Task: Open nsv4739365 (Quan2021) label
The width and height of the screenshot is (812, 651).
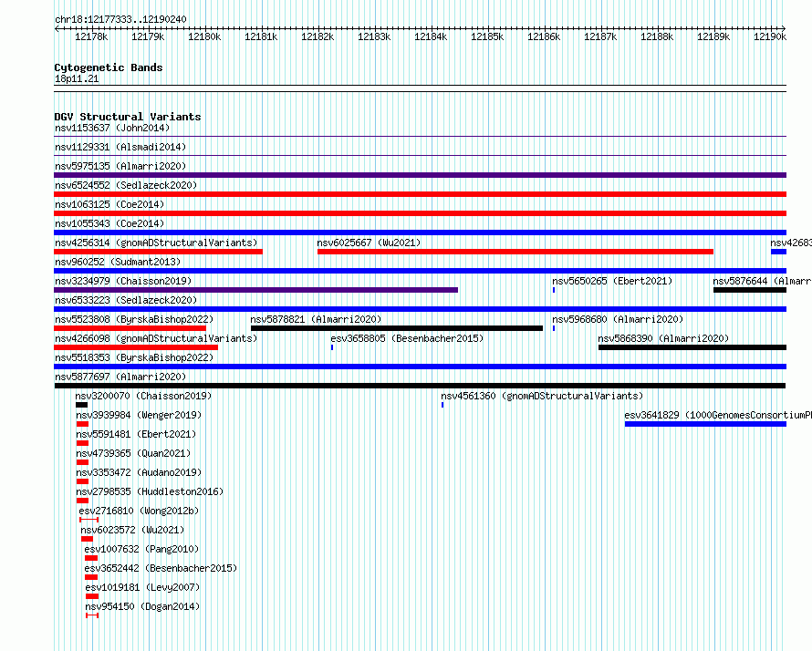Action: coord(133,453)
